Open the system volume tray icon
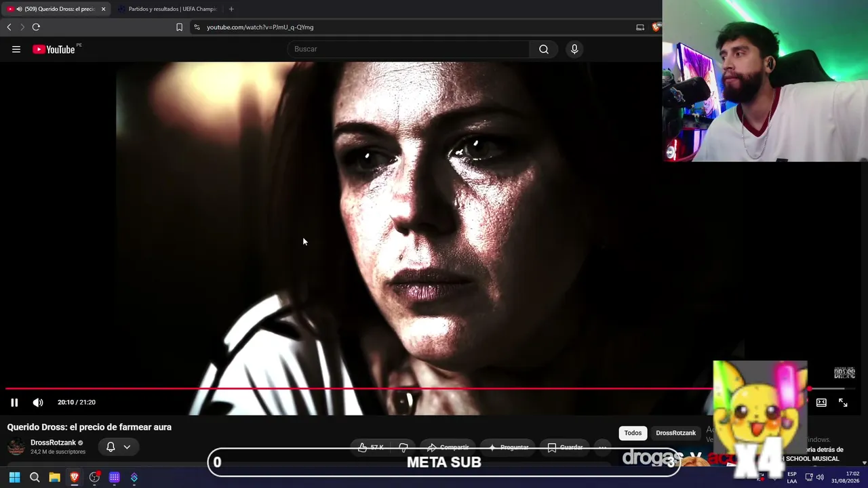 [x=820, y=477]
